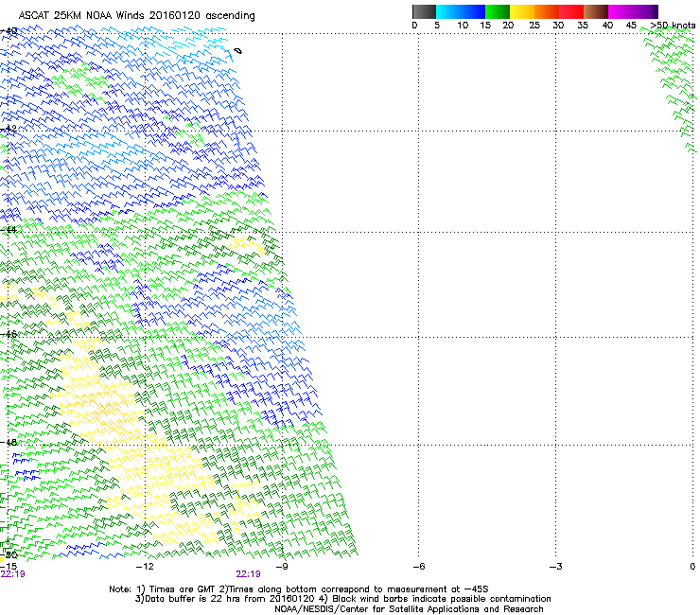The height and width of the screenshot is (615, 700).
Task: Click the 22:19 time label near -15 longitude
Action: coord(12,574)
